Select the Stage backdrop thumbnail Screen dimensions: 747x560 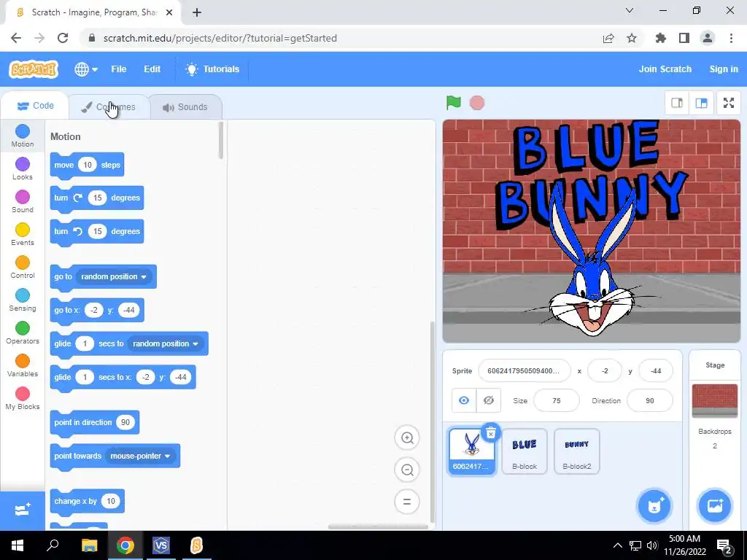click(x=715, y=401)
